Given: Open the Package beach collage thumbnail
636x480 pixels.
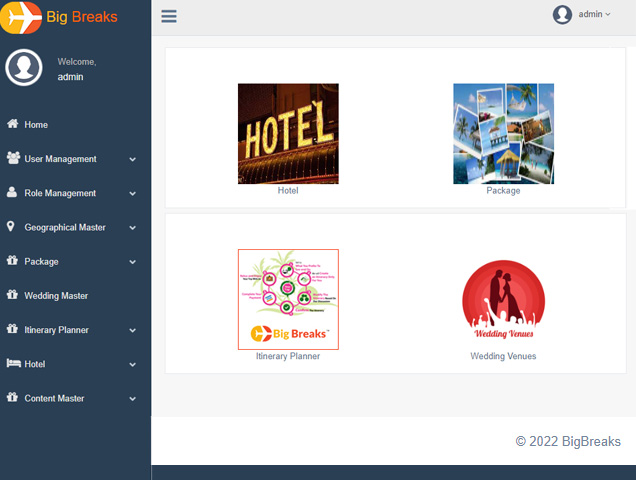Looking at the screenshot, I should pyautogui.click(x=503, y=133).
